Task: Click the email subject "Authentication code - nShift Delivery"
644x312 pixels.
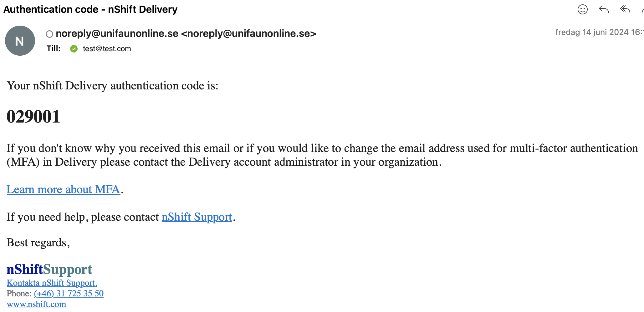Action: pos(90,9)
